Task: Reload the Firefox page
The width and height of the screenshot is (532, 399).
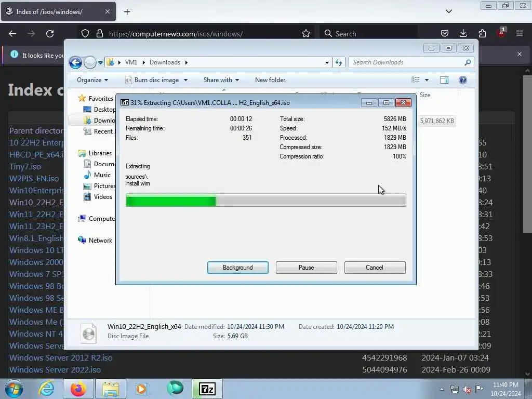Action: [50, 34]
